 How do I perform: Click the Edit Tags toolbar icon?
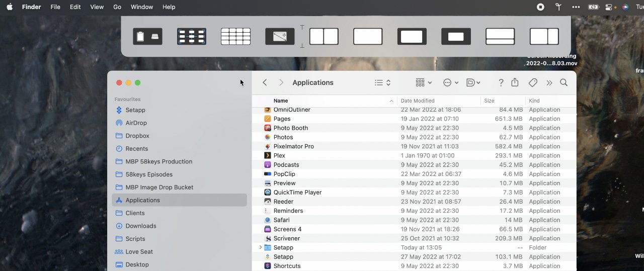[x=533, y=82]
